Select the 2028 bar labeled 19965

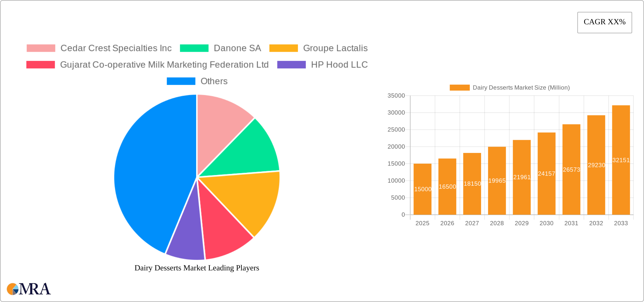497,181
